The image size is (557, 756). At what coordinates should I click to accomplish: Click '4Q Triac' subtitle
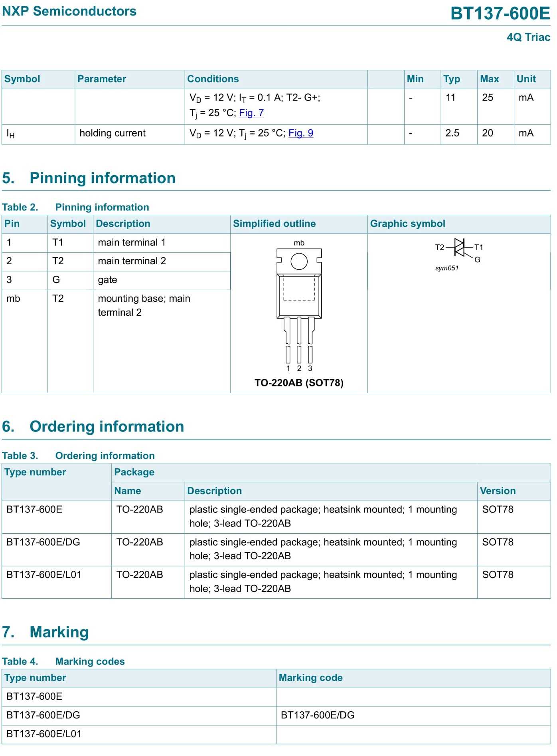click(x=528, y=37)
